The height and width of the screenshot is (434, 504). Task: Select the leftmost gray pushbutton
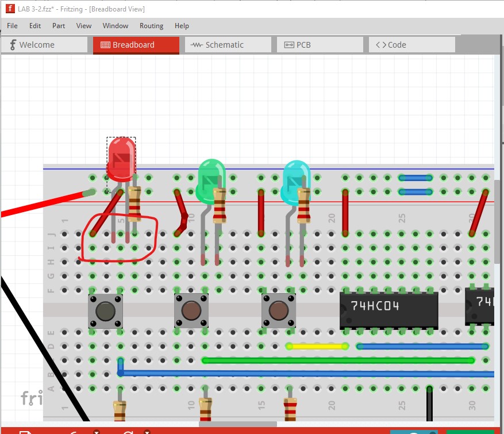coord(105,311)
